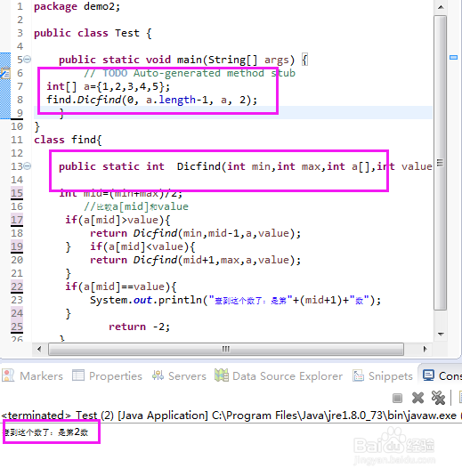Click 'if(a[mid]==value){' on line 22
Viewport: 462px width, 476px height.
(x=121, y=286)
